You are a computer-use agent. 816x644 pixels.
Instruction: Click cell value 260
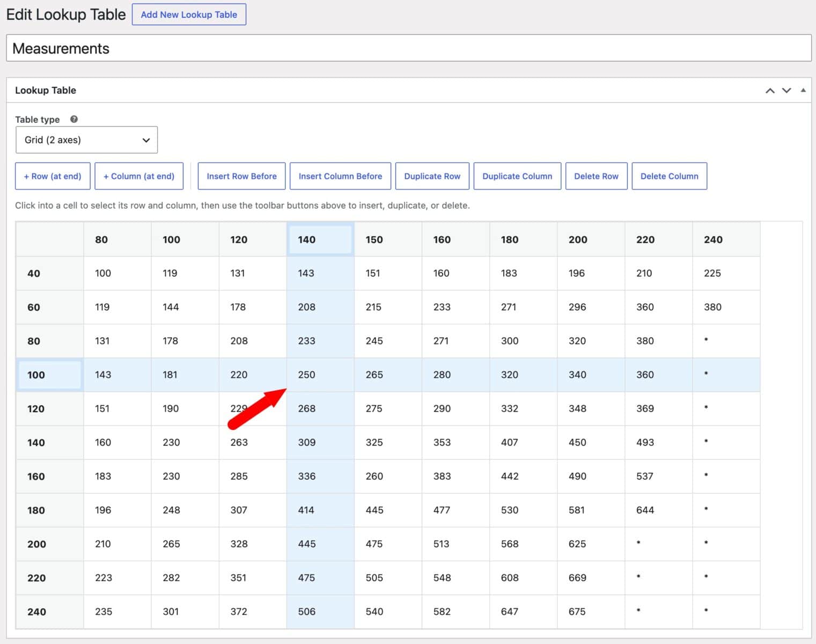click(x=388, y=476)
